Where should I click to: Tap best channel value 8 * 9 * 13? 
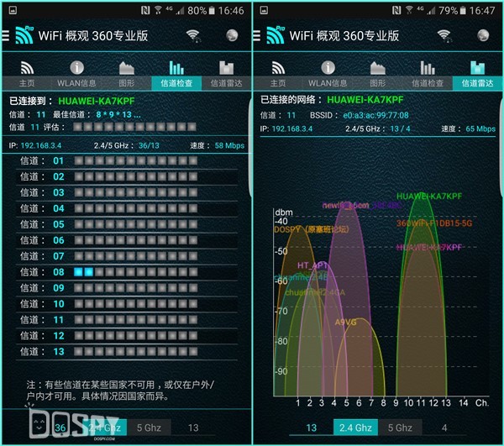click(118, 115)
